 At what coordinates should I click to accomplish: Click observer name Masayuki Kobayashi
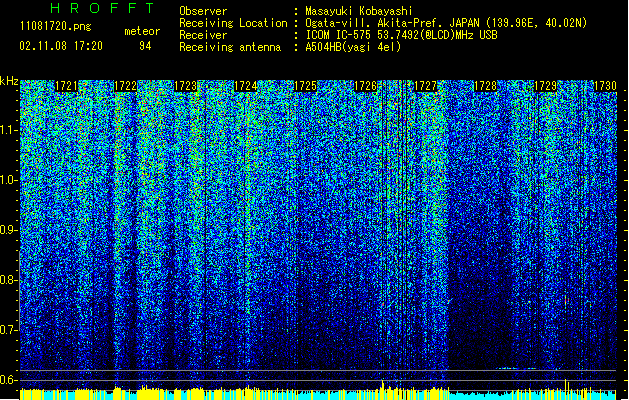(x=359, y=11)
